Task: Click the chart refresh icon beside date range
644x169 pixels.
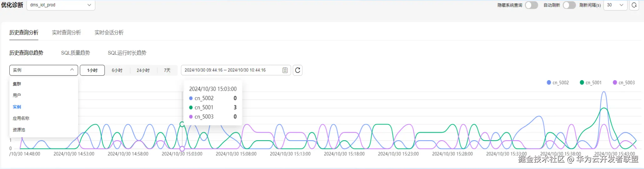Action: coord(298,70)
